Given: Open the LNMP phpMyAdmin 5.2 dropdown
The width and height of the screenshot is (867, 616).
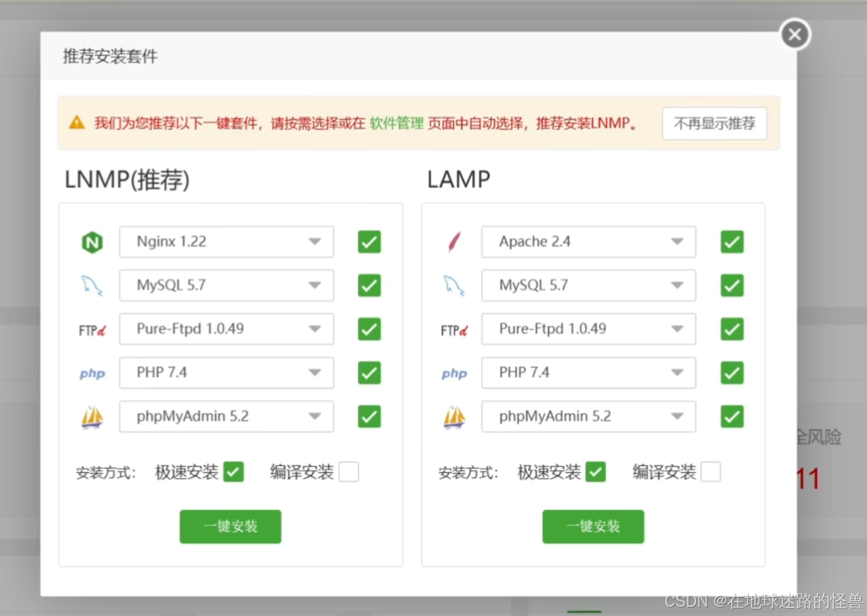Looking at the screenshot, I should (x=226, y=416).
